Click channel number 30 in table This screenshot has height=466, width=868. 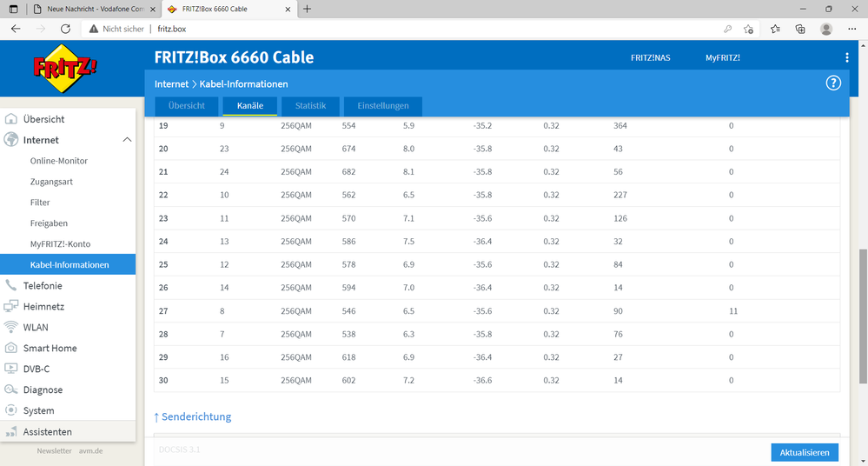[163, 381]
